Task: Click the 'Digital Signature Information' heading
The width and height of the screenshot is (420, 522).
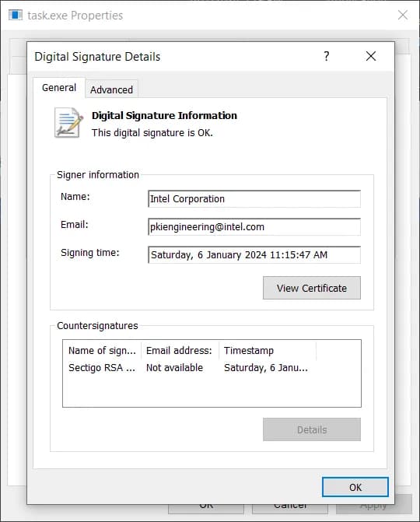Action: pos(164,115)
